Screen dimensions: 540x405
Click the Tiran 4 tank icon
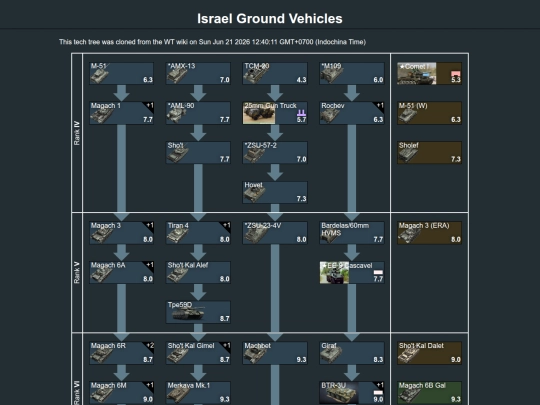click(178, 236)
